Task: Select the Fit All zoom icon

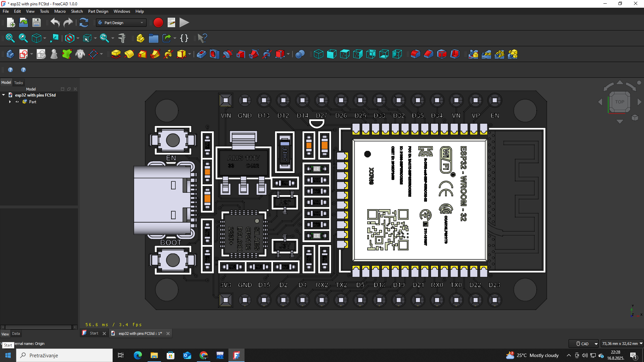Action: click(10, 38)
